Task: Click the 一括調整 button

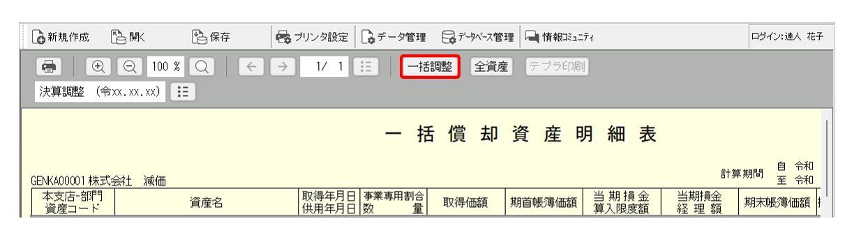Action: 430,67
